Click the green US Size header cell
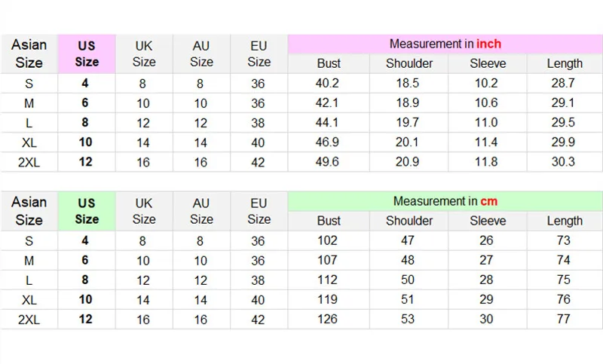The image size is (603, 364). pyautogui.click(x=87, y=211)
